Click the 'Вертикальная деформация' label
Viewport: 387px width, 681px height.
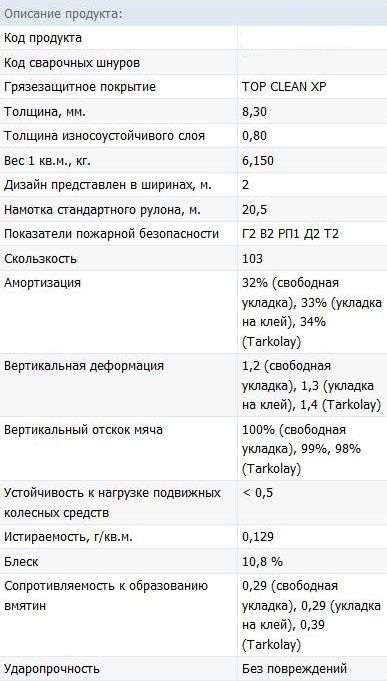(x=84, y=366)
